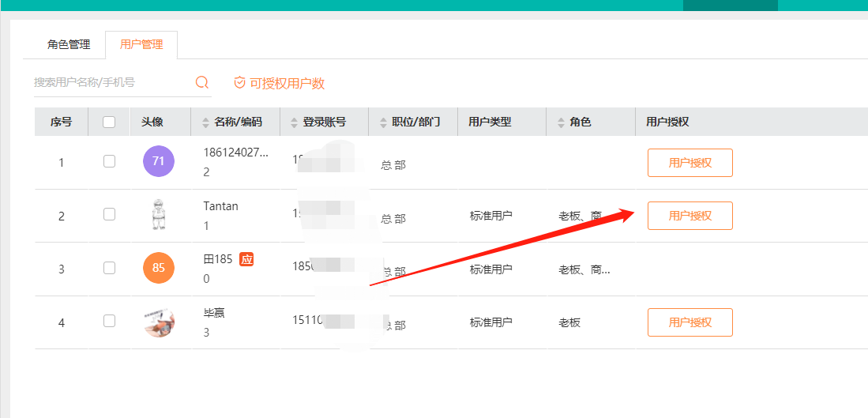
Task: Tick the checkbox for 毕赢's row
Action: (x=109, y=321)
